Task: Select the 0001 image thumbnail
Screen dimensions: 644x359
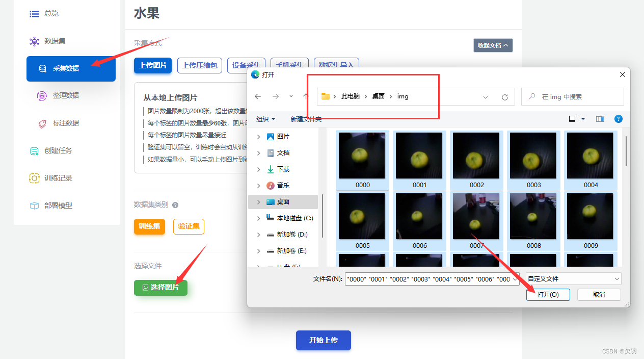Action: pyautogui.click(x=420, y=160)
